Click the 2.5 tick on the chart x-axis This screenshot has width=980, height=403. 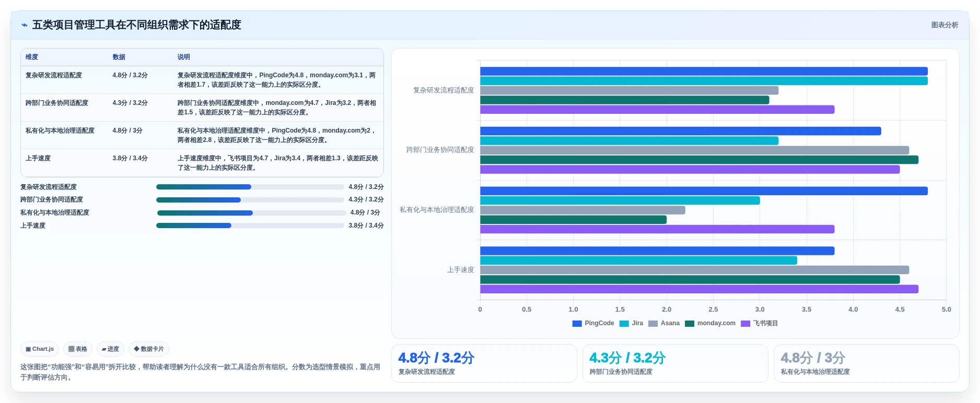[713, 310]
